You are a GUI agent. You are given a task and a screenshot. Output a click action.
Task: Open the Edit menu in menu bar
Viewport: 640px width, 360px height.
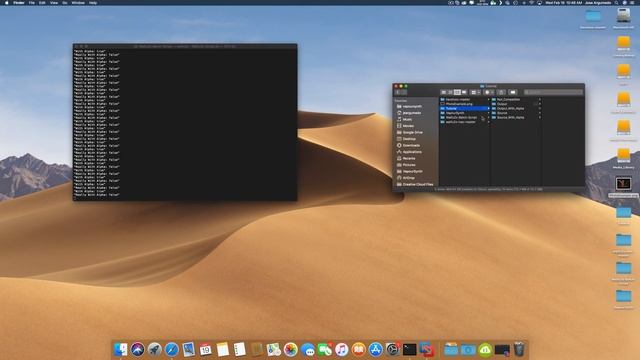[42, 2]
